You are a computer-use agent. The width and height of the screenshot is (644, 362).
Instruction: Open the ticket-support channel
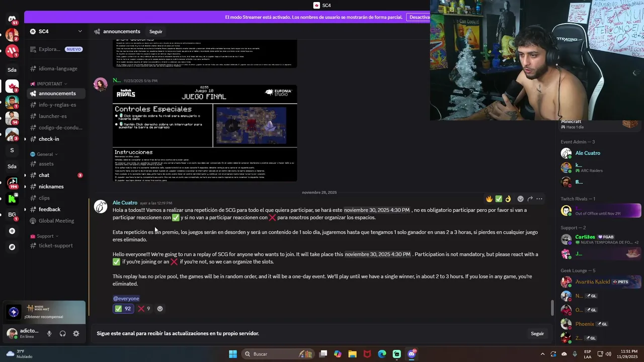(56, 245)
